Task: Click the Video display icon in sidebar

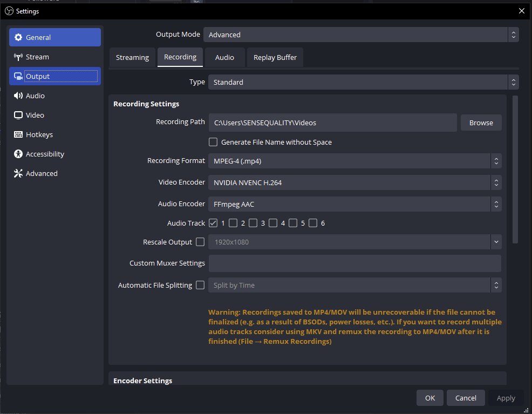Action: coord(18,115)
